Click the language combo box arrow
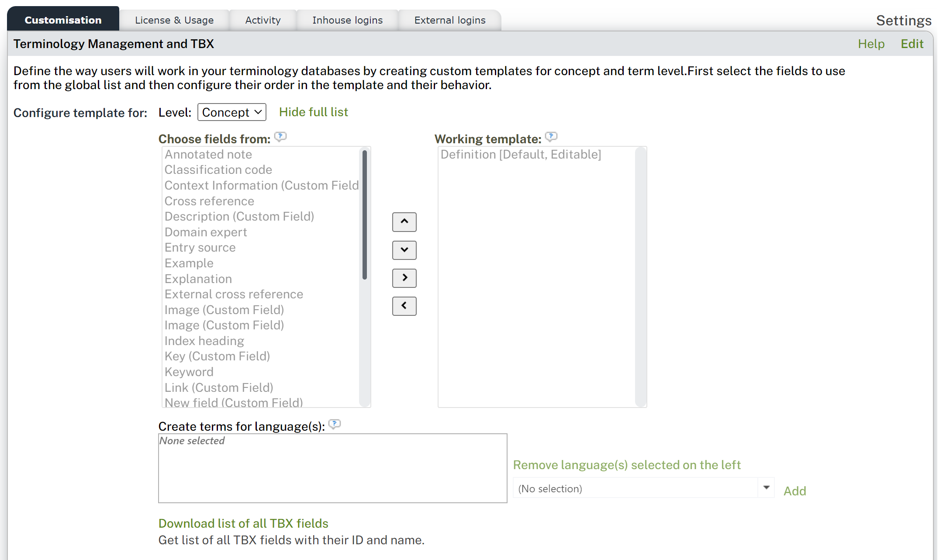 pyautogui.click(x=766, y=488)
